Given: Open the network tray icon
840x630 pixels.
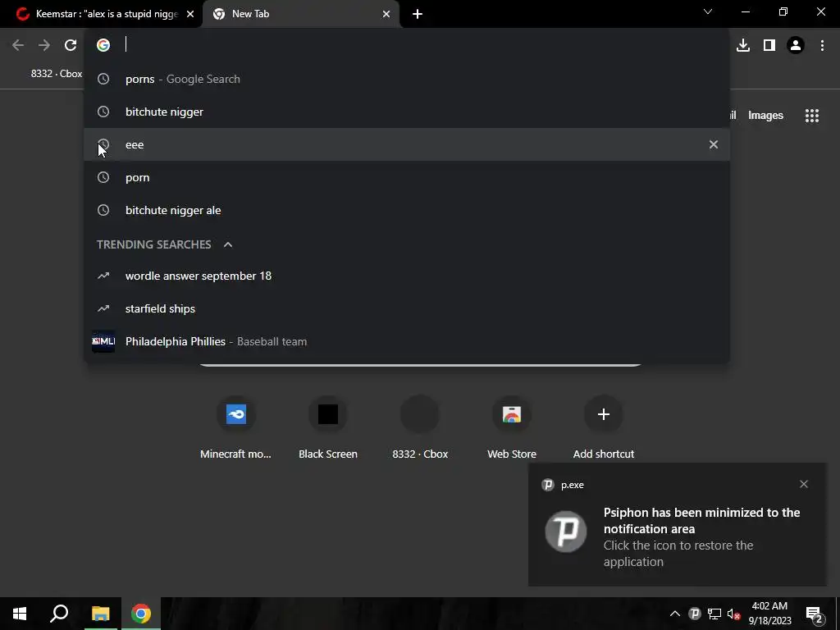Looking at the screenshot, I should tap(714, 614).
